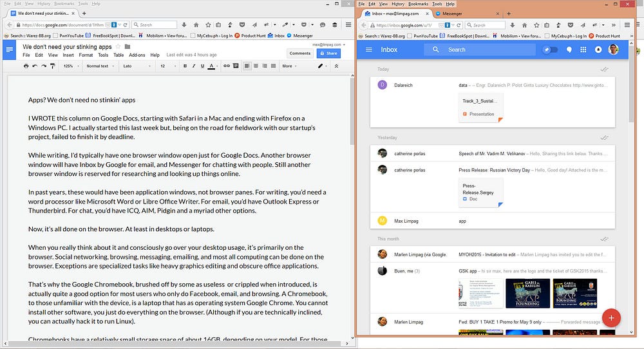Open notifications bell icon in Inbox
This screenshot has width=644, height=349.
click(x=598, y=50)
